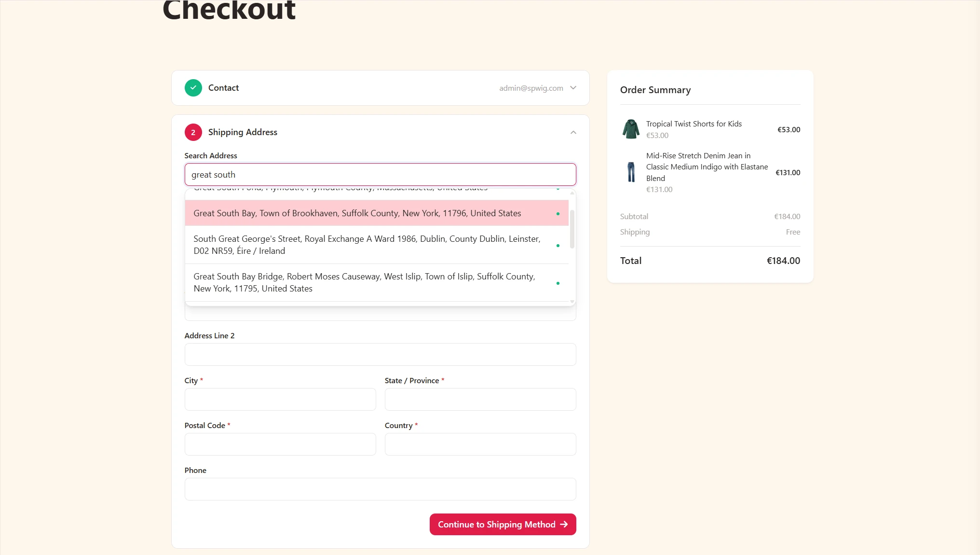Click the Order Summary heading
The height and width of the screenshot is (555, 980).
coord(655,90)
